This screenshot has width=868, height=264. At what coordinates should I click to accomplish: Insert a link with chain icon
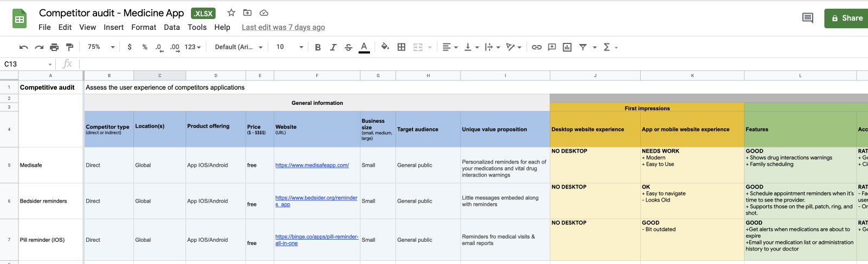tap(537, 47)
